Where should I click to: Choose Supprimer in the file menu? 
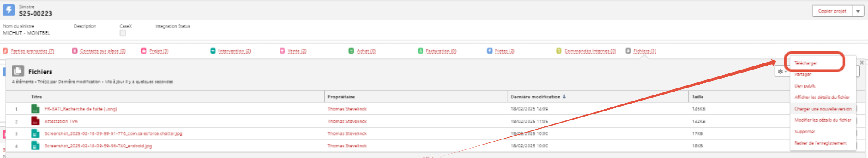pyautogui.click(x=805, y=131)
